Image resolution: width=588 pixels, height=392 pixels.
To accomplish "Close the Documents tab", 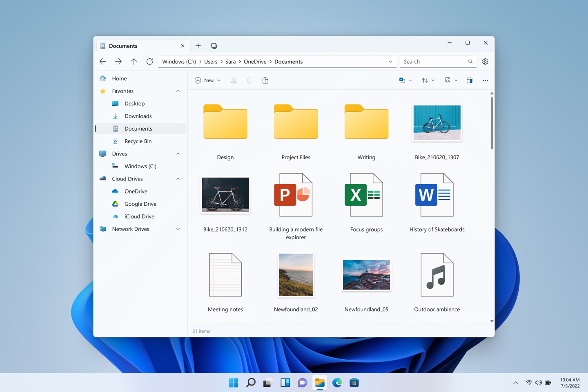I will point(183,46).
